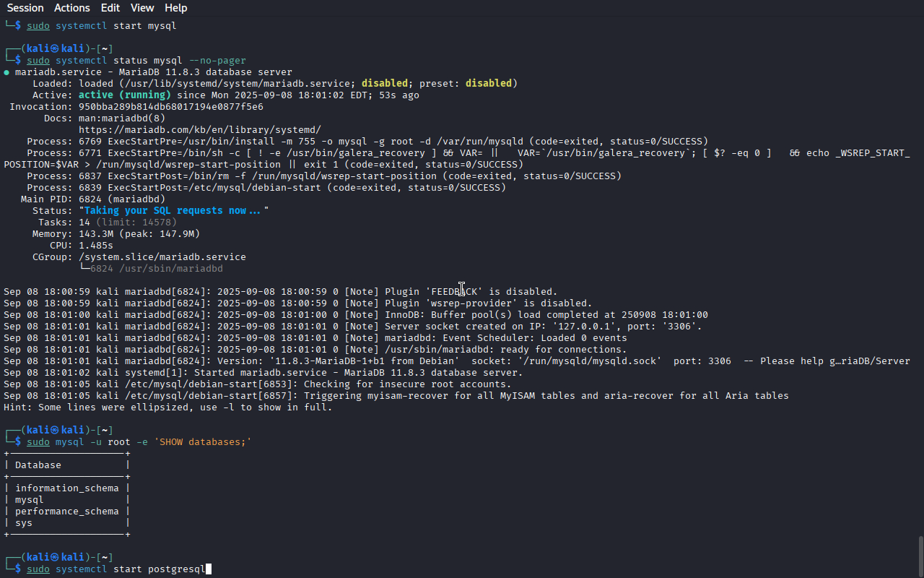Click 'Hint: Some lines were ellipsized' line
The width and height of the screenshot is (924, 578).
[x=168, y=407]
